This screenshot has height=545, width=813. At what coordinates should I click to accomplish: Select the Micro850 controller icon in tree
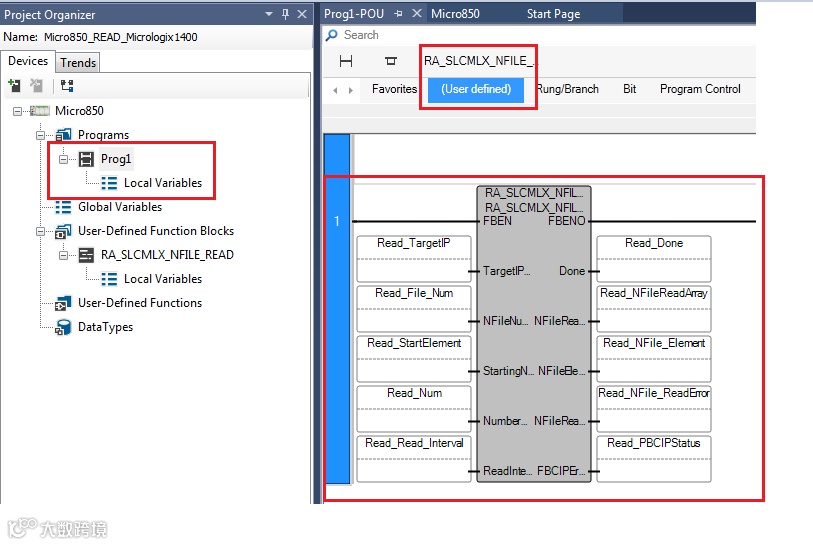point(40,110)
